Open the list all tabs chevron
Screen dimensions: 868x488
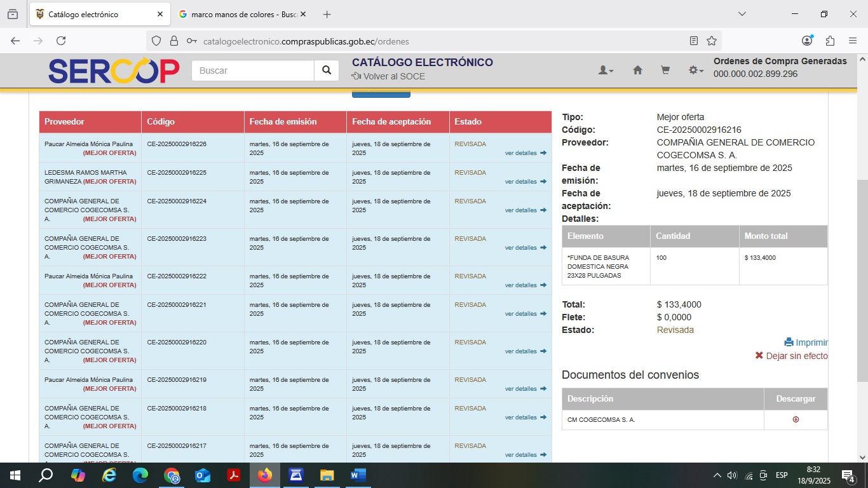pos(742,14)
